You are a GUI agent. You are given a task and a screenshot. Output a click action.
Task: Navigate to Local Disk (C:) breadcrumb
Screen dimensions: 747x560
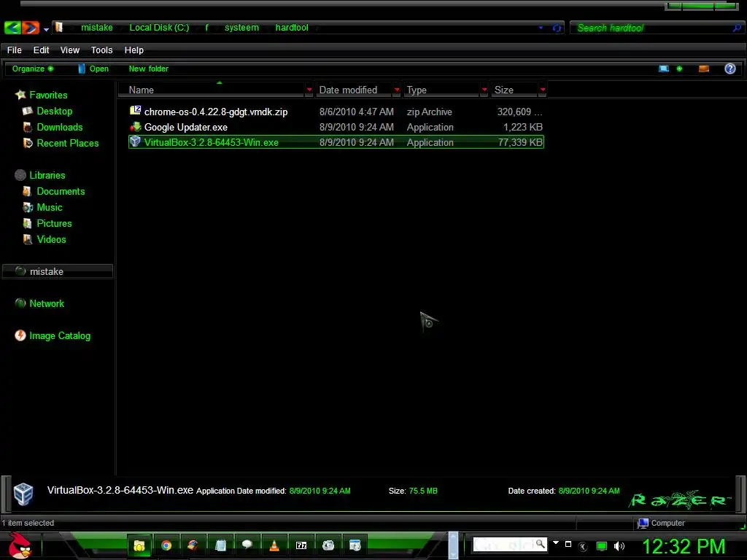click(x=159, y=28)
